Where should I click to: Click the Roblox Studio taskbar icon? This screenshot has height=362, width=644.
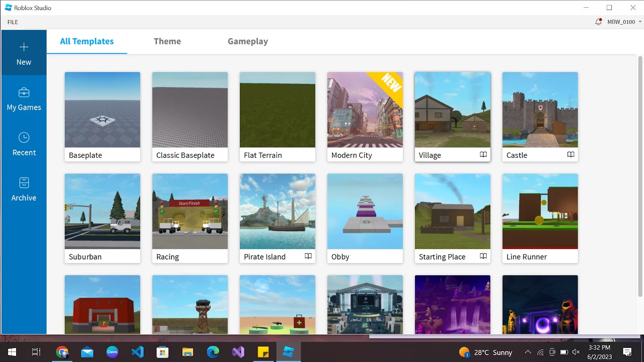[x=288, y=352]
